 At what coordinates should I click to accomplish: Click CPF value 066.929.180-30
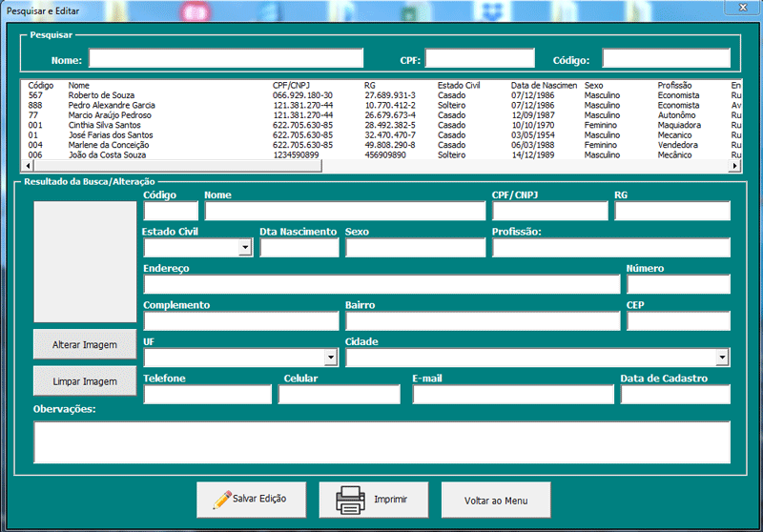tap(302, 95)
